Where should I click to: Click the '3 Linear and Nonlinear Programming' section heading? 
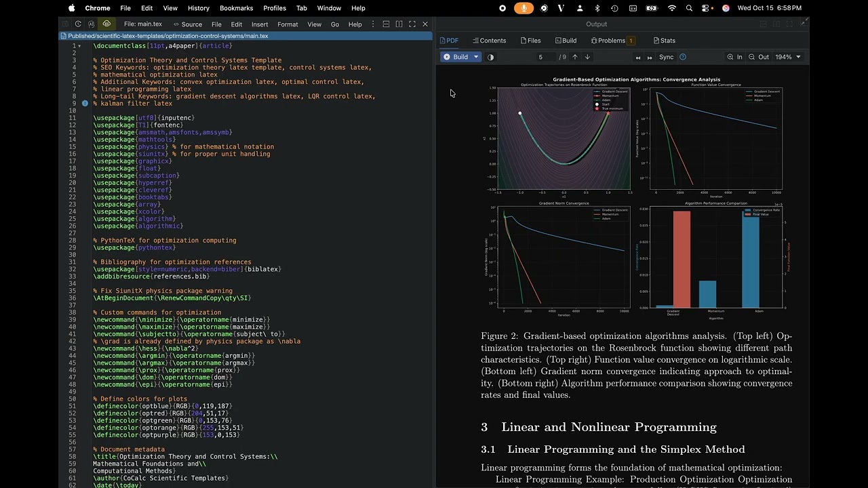click(x=599, y=427)
